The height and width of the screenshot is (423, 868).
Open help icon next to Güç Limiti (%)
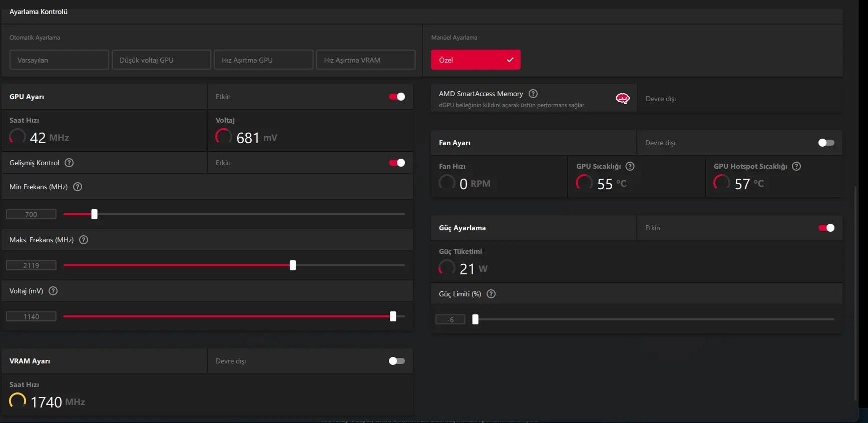(491, 294)
